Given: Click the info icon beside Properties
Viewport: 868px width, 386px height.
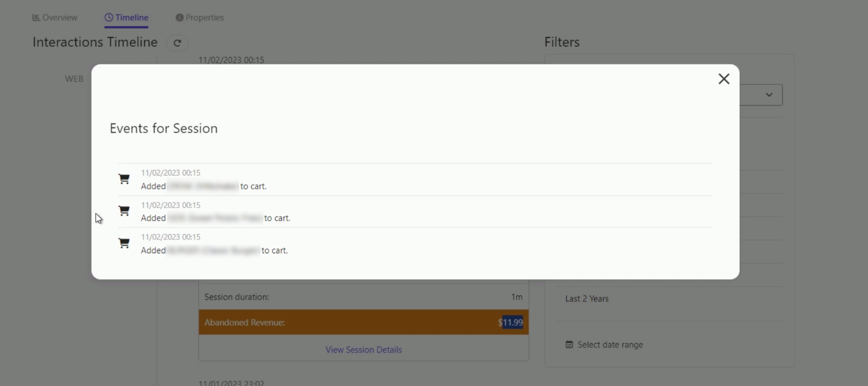Looking at the screenshot, I should [x=180, y=17].
